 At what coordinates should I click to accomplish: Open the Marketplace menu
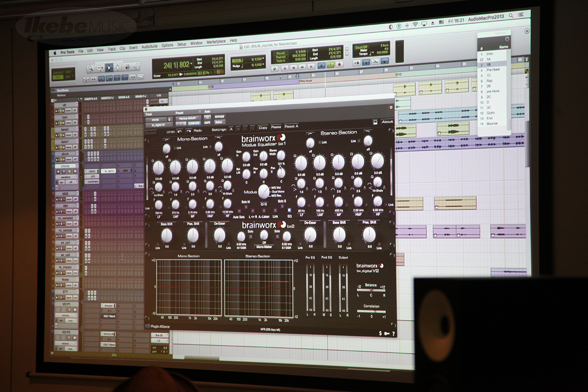click(216, 42)
